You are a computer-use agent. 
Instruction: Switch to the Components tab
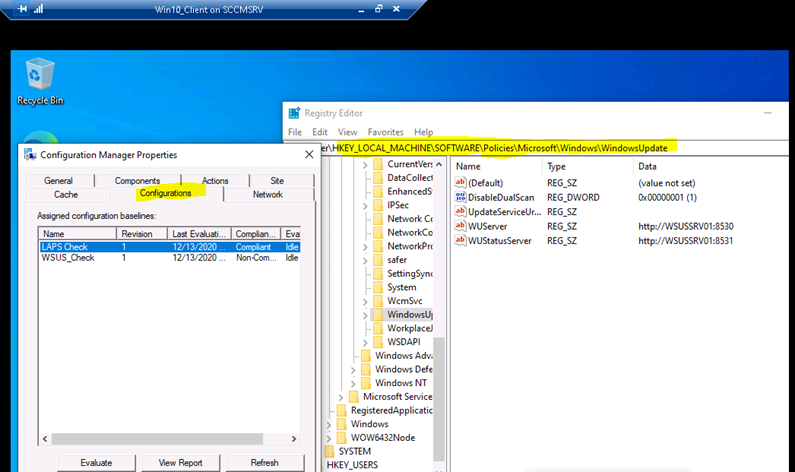tap(137, 180)
